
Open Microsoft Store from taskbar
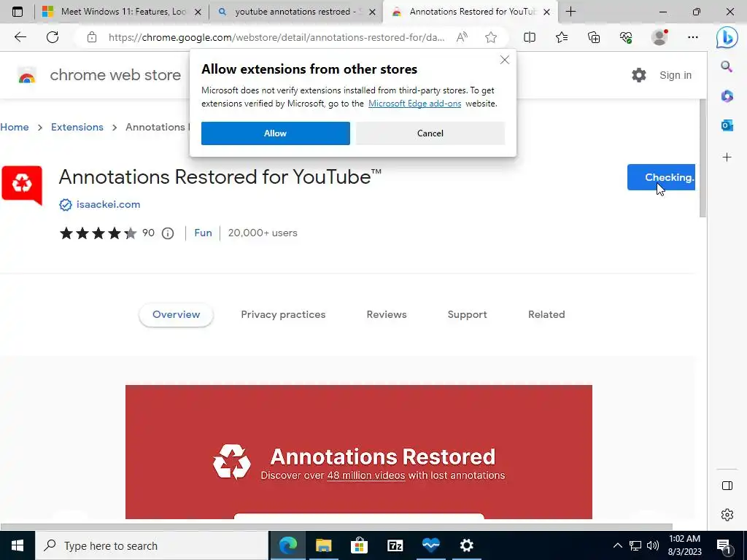pyautogui.click(x=359, y=545)
